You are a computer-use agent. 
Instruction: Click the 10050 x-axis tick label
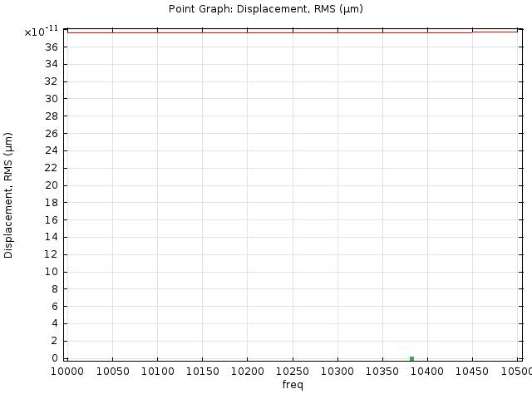tap(112, 371)
